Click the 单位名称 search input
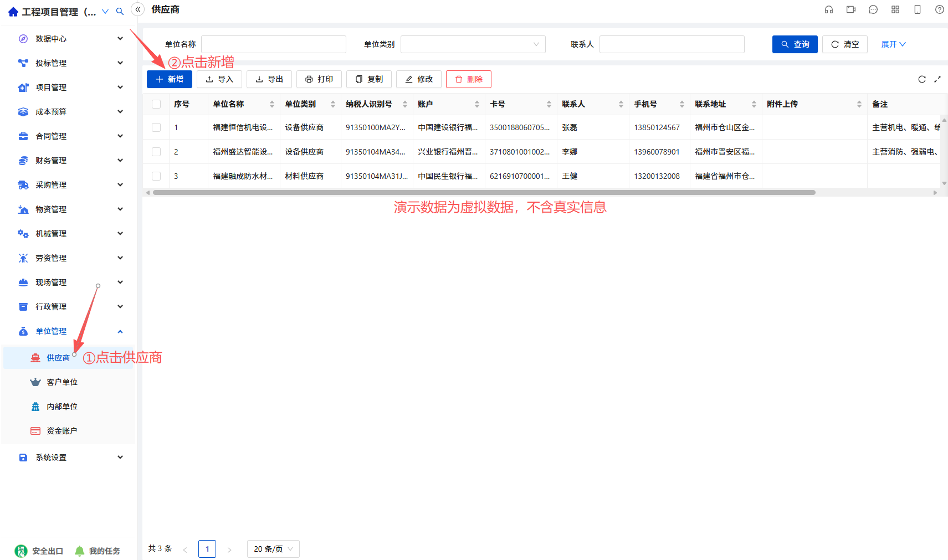The height and width of the screenshot is (560, 948). 274,44
